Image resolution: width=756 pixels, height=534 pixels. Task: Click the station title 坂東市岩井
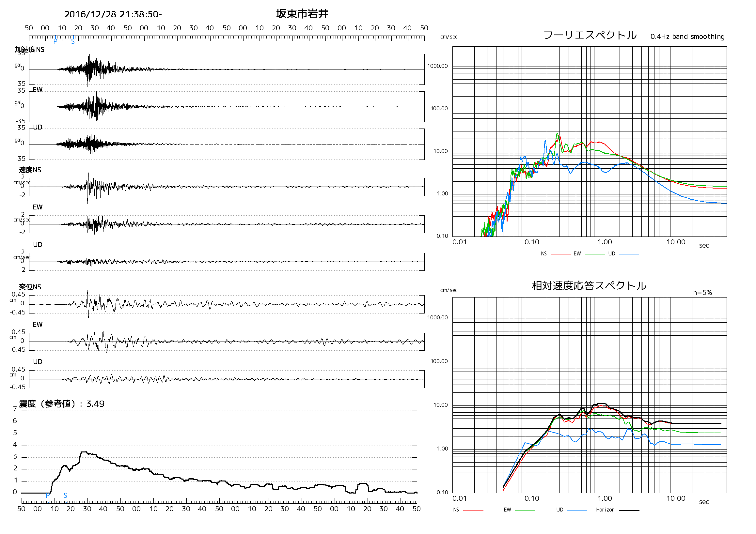302,14
